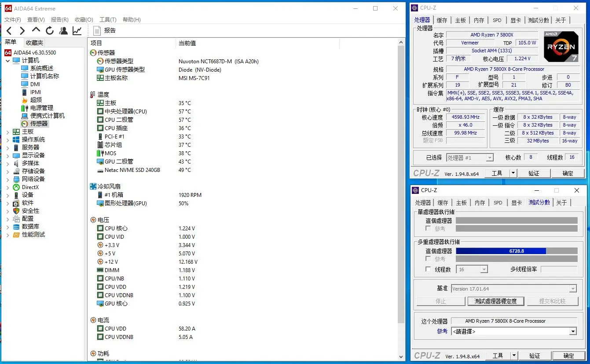Click the 冷却风扇 fan section icon
Viewport: 590px width, 364px height.
click(93, 186)
